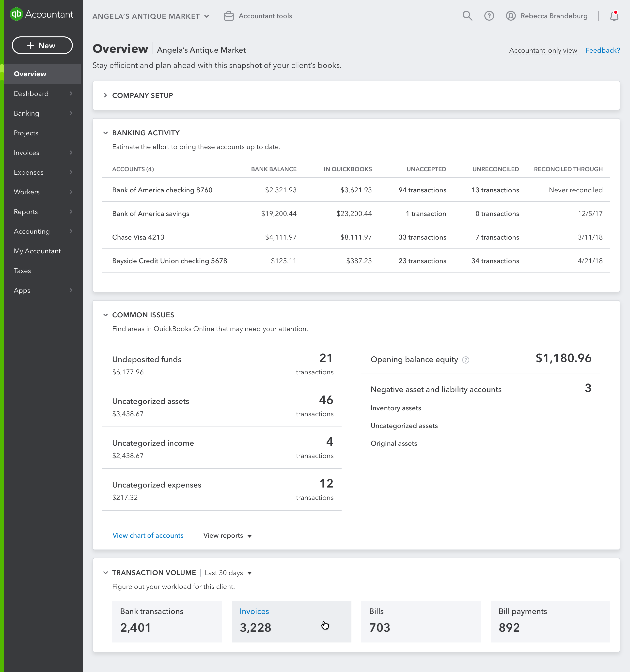Collapse the Common Issues section
The width and height of the screenshot is (630, 672).
click(105, 315)
